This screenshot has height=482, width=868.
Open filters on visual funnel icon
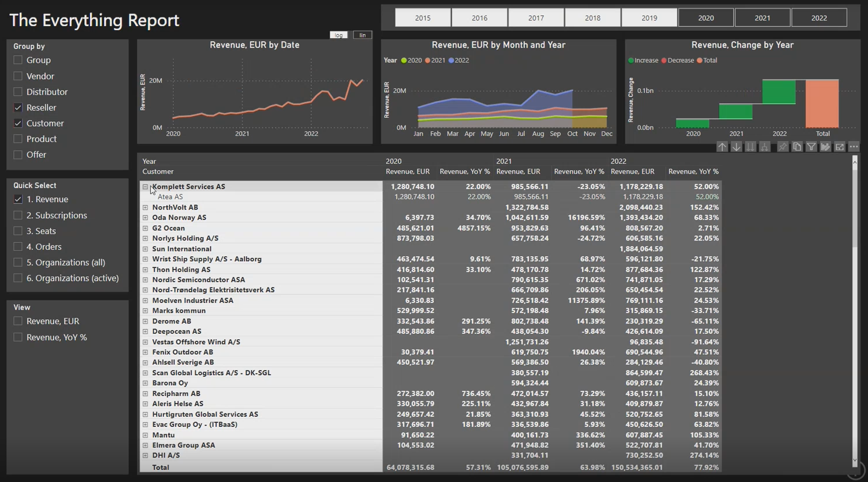(x=811, y=148)
